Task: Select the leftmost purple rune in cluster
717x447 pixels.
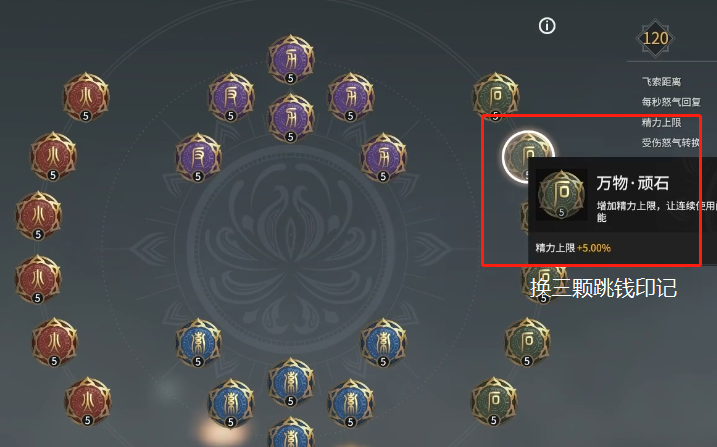Action: [x=198, y=157]
